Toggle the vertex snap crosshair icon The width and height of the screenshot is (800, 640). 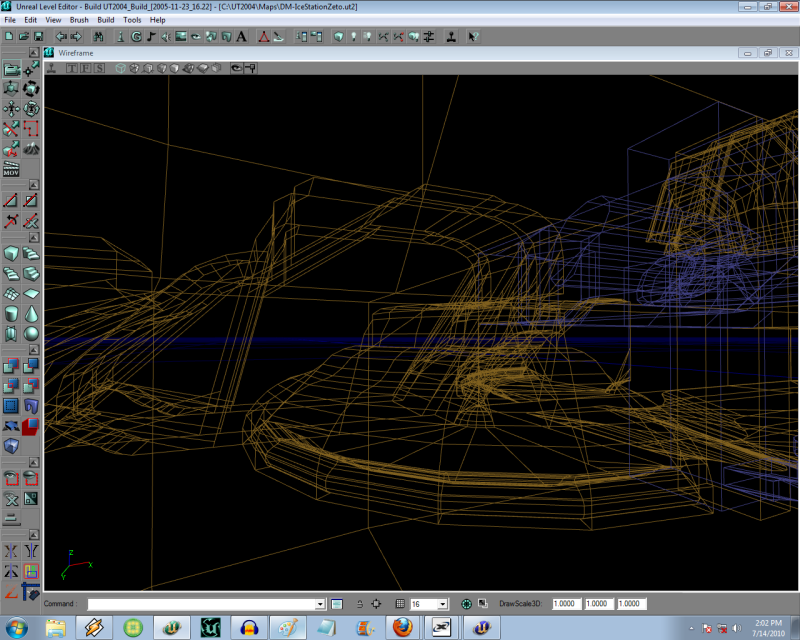[376, 604]
